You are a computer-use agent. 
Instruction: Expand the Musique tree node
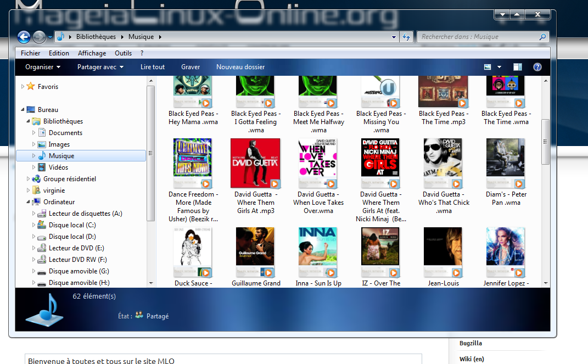coord(33,156)
